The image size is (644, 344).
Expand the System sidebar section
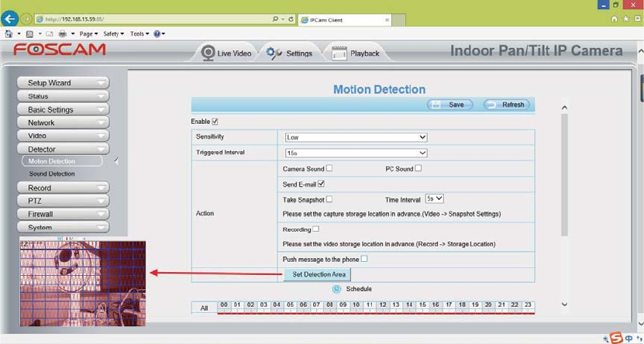coord(63,227)
